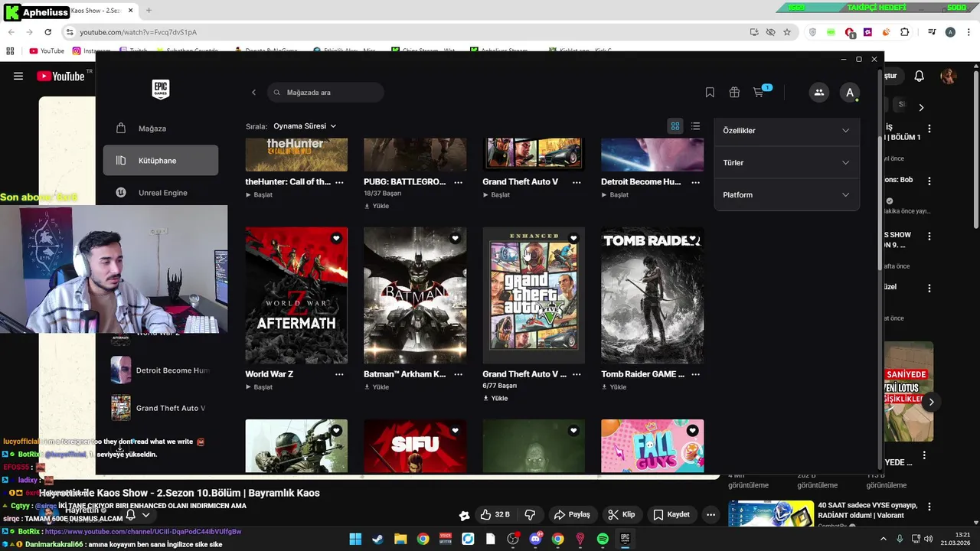Open the 'Oynama Süresi' sort dropdown

coord(305,126)
